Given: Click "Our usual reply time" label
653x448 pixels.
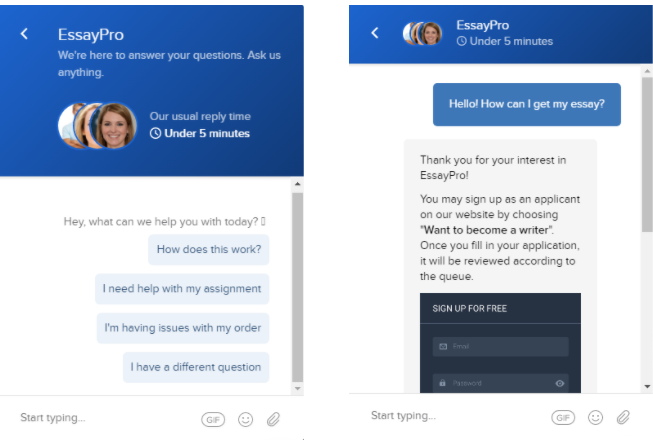Looking at the screenshot, I should click(200, 116).
